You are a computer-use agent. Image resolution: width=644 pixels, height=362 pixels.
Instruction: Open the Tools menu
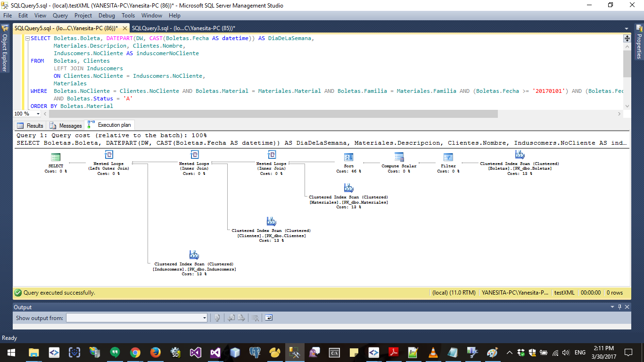[x=128, y=16]
